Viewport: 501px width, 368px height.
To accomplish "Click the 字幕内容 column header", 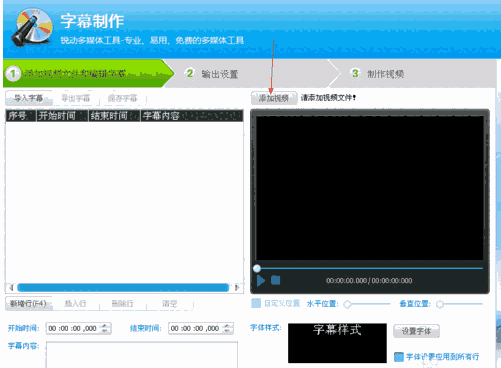I will point(192,116).
